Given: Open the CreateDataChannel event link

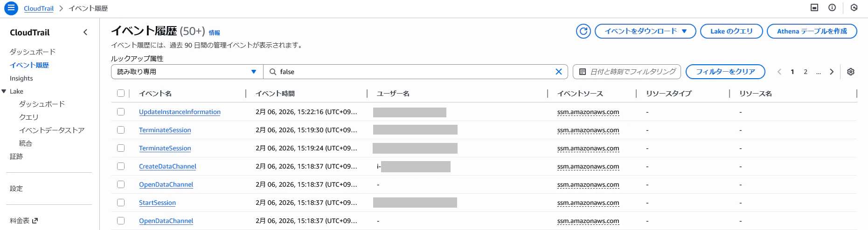Looking at the screenshot, I should coord(167,166).
